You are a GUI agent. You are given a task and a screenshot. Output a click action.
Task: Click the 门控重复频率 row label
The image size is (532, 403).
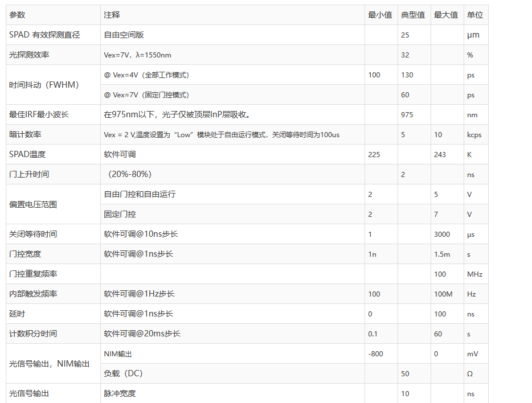point(33,274)
